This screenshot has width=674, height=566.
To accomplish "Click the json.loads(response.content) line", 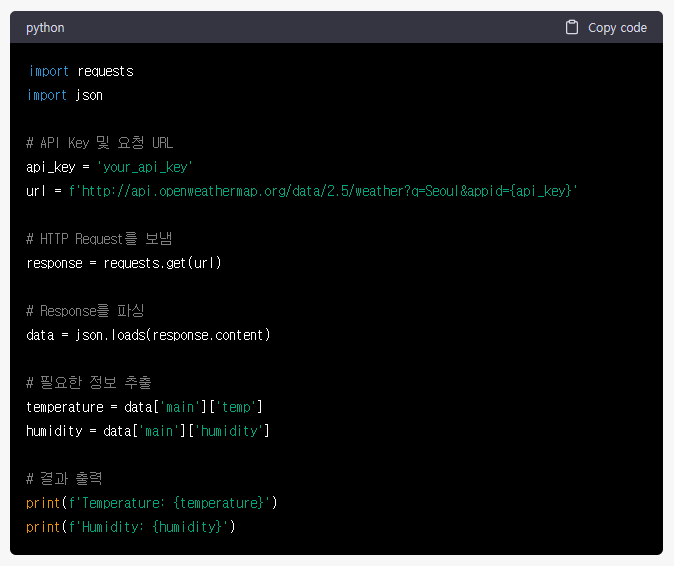I will tap(148, 335).
